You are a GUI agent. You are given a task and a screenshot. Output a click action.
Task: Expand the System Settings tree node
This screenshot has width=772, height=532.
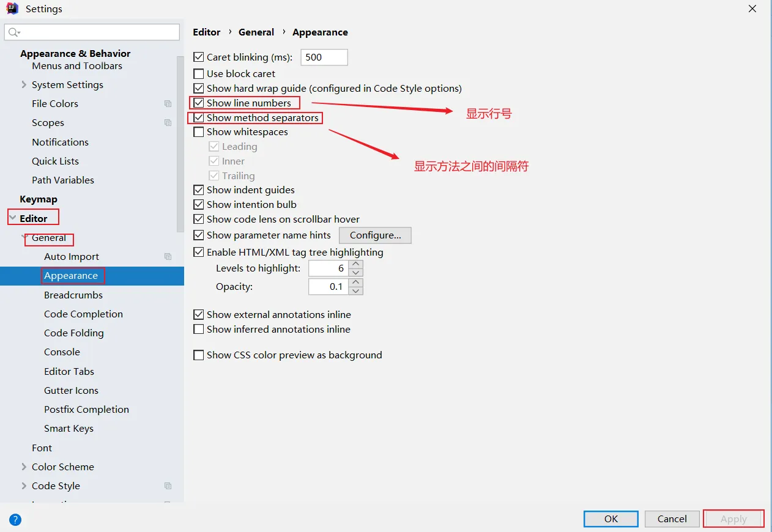[24, 85]
